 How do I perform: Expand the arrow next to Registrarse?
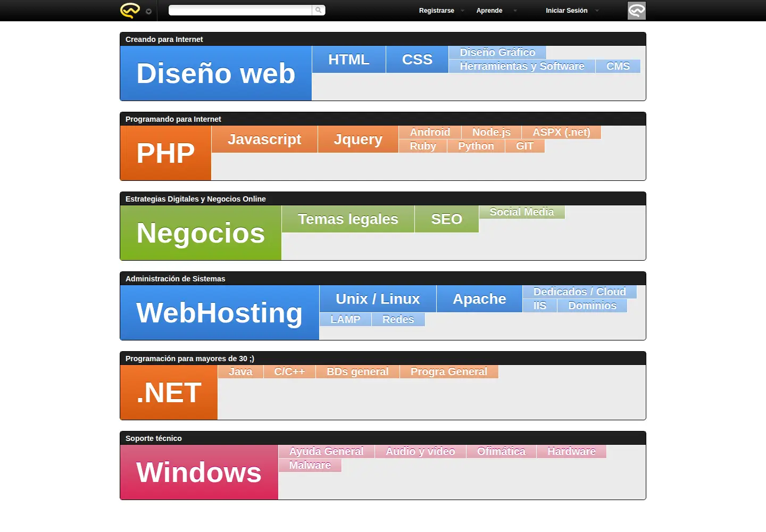[x=462, y=11]
